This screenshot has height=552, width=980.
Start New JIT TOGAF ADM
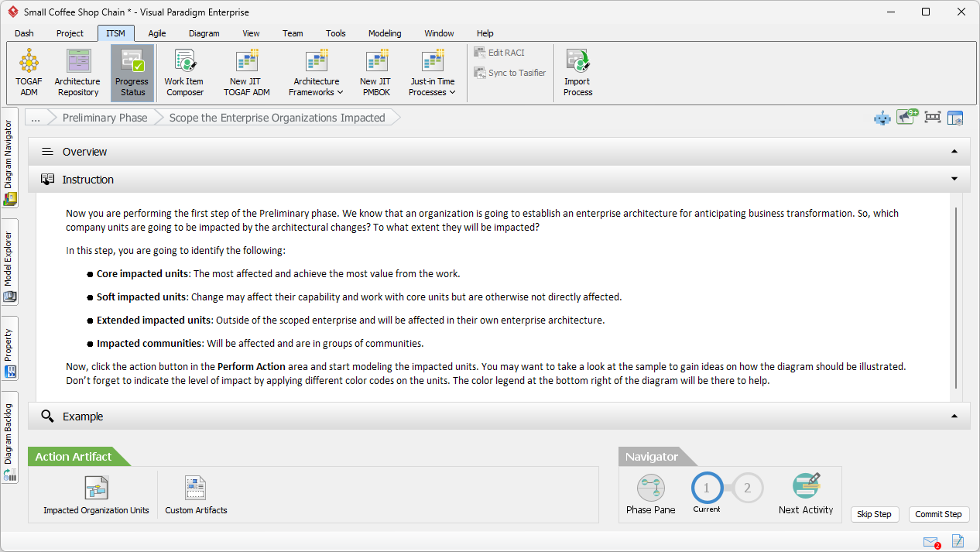coord(246,72)
